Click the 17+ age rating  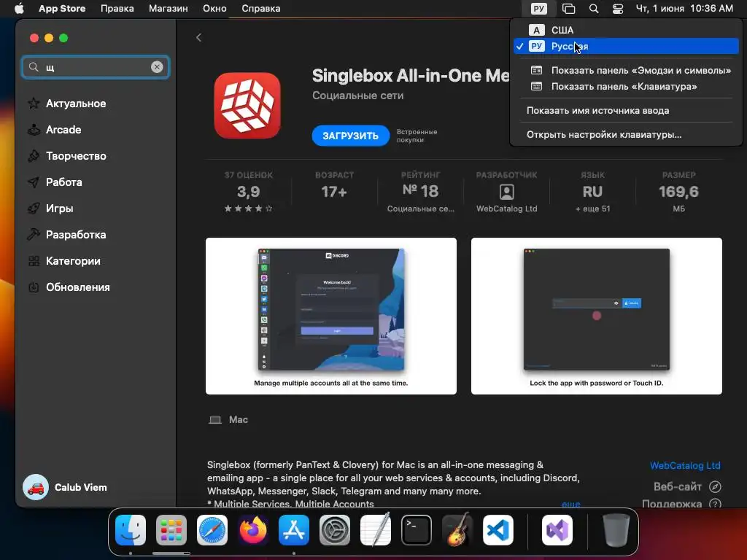334,192
